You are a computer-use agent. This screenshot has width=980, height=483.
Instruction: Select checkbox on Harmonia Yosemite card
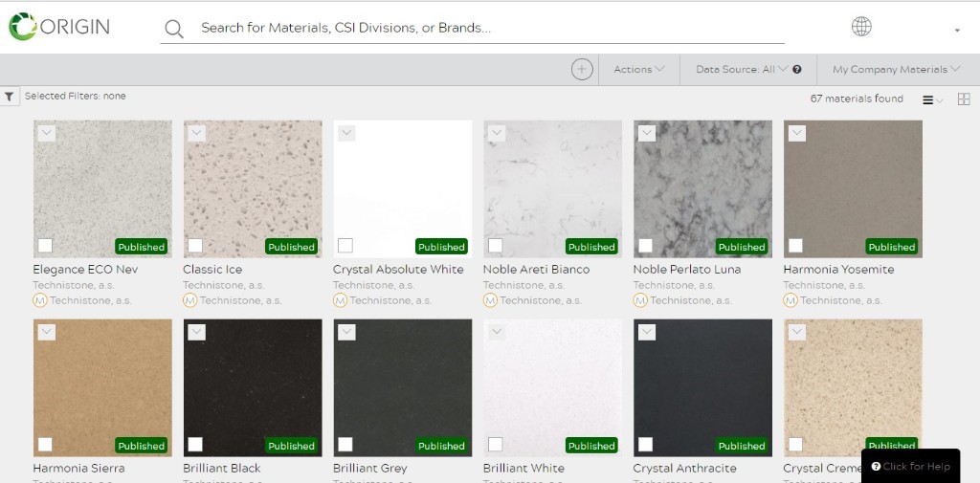[795, 246]
